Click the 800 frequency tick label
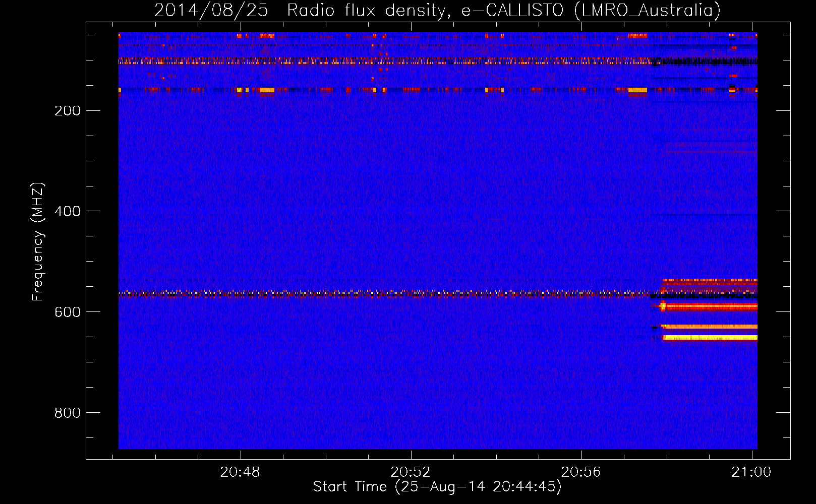This screenshot has width=816, height=504. (x=68, y=413)
